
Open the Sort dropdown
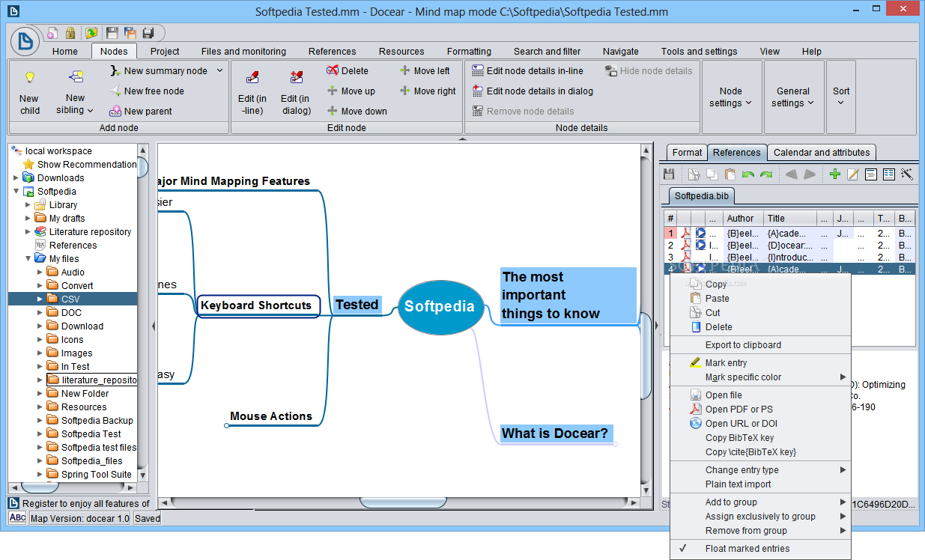coord(841,97)
